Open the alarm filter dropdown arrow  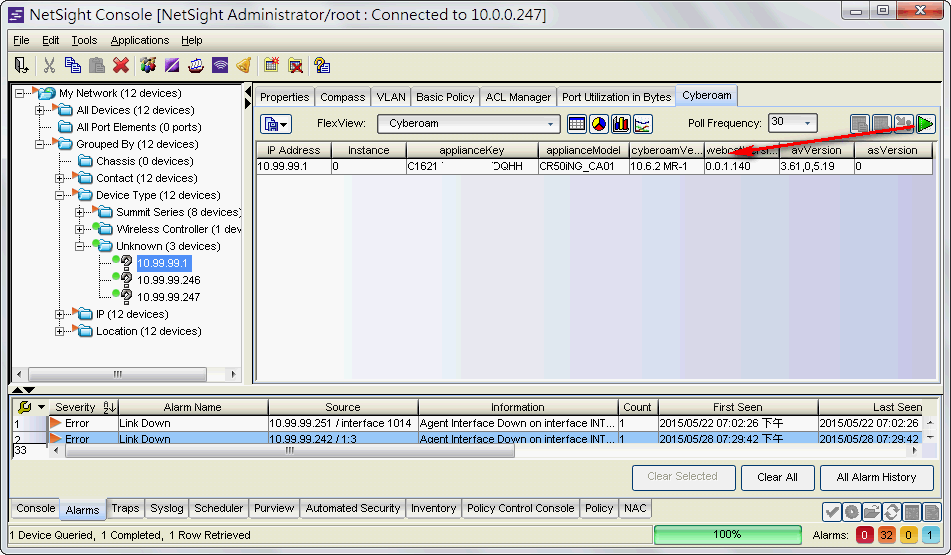[x=41, y=407]
